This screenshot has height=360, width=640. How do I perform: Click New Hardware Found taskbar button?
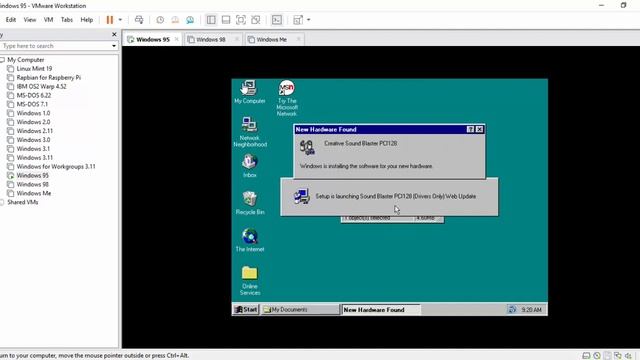point(381,310)
